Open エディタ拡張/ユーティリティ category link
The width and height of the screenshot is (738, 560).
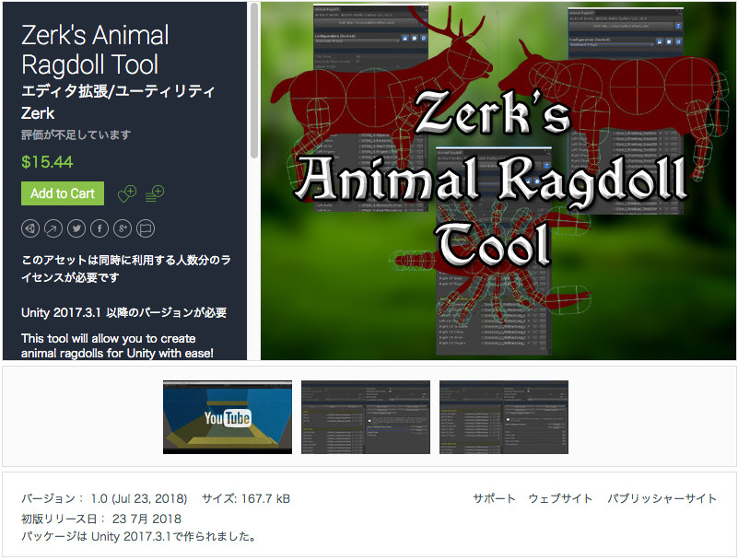tap(118, 91)
